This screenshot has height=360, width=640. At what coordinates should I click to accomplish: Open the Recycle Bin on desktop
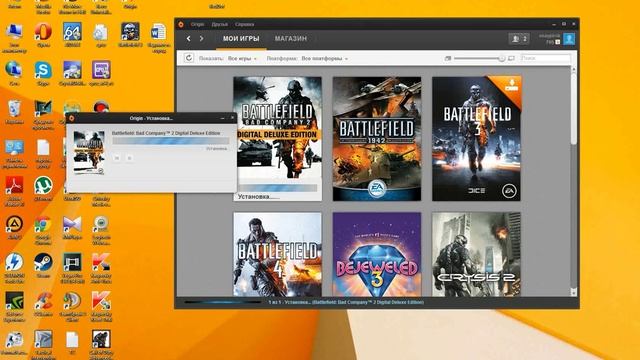[14, 109]
